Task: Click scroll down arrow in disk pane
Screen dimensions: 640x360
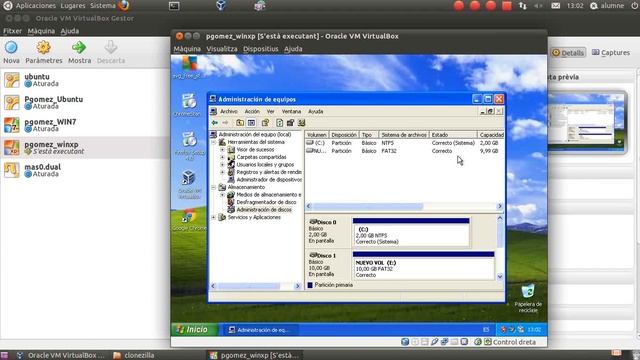Action: [500, 277]
